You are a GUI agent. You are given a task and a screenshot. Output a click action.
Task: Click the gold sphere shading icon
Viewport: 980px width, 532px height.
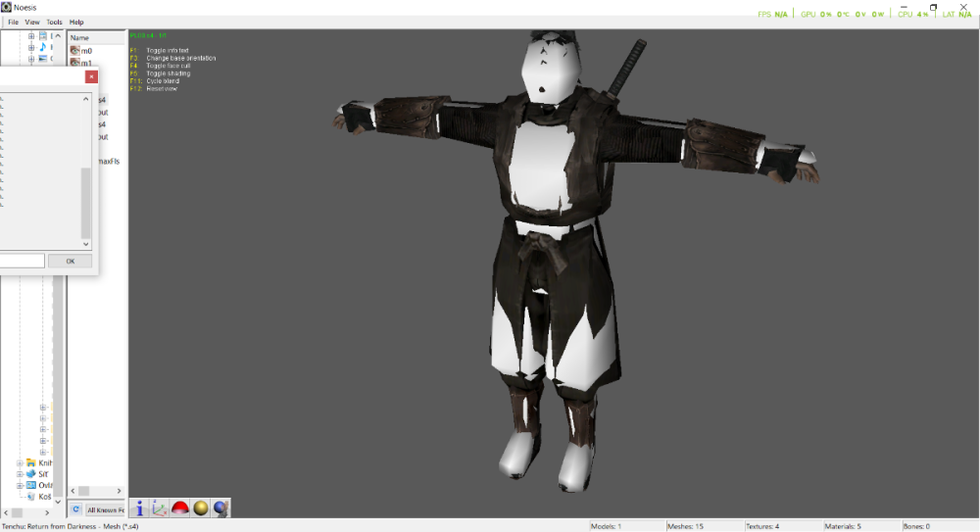tap(201, 508)
